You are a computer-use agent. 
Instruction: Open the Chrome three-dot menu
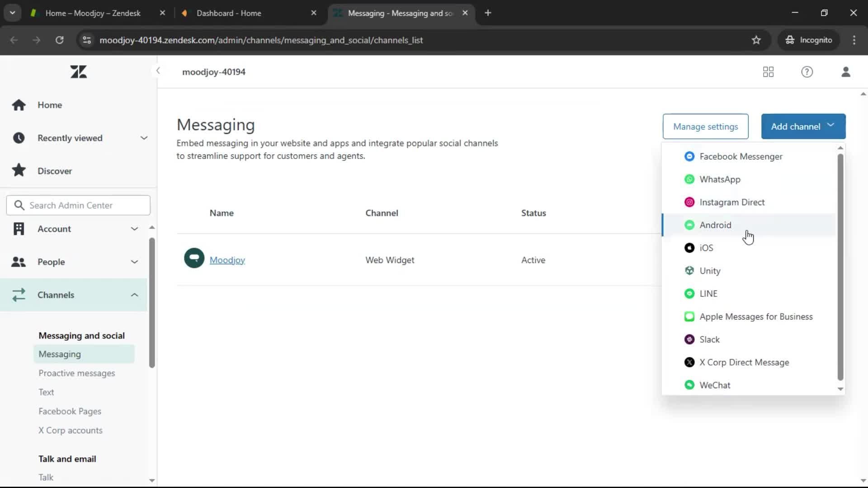click(854, 40)
